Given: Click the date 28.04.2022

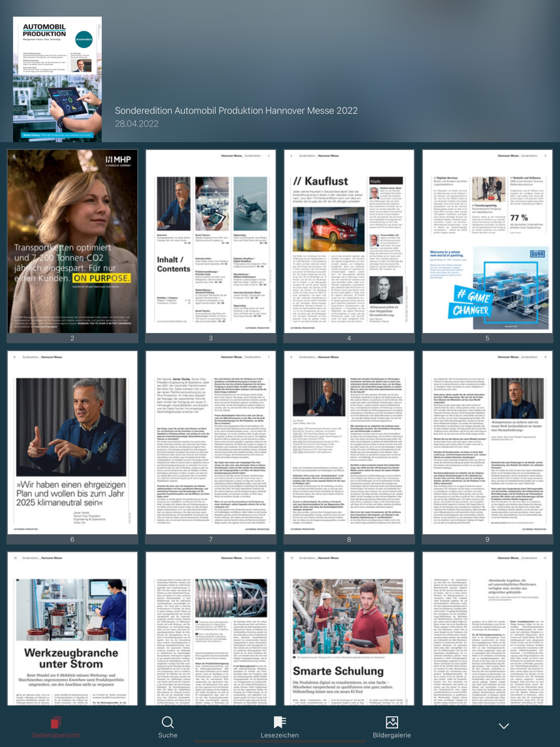Looking at the screenshot, I should coord(137,124).
